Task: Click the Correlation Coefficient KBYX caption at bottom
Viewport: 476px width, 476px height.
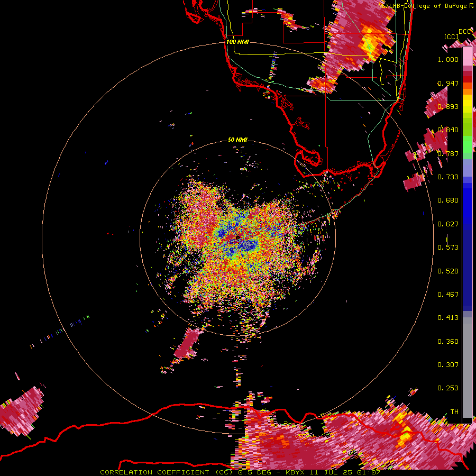Action: pos(240,472)
